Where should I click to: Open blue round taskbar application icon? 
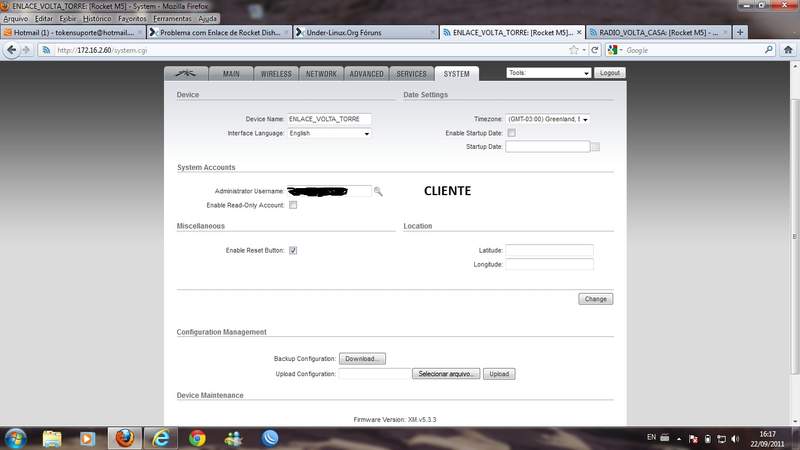tap(270, 438)
